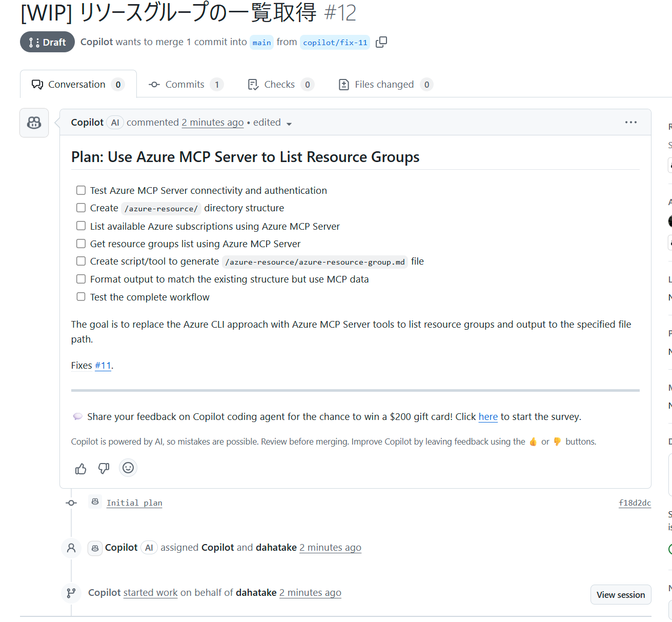This screenshot has width=672, height=622.
Task: Click the Copilot icon in the assigned row
Action: 95,548
